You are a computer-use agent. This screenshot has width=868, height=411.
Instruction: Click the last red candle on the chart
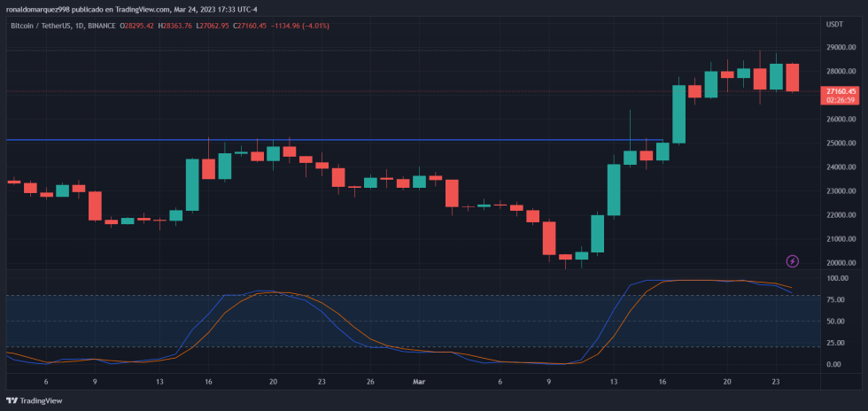tap(792, 77)
